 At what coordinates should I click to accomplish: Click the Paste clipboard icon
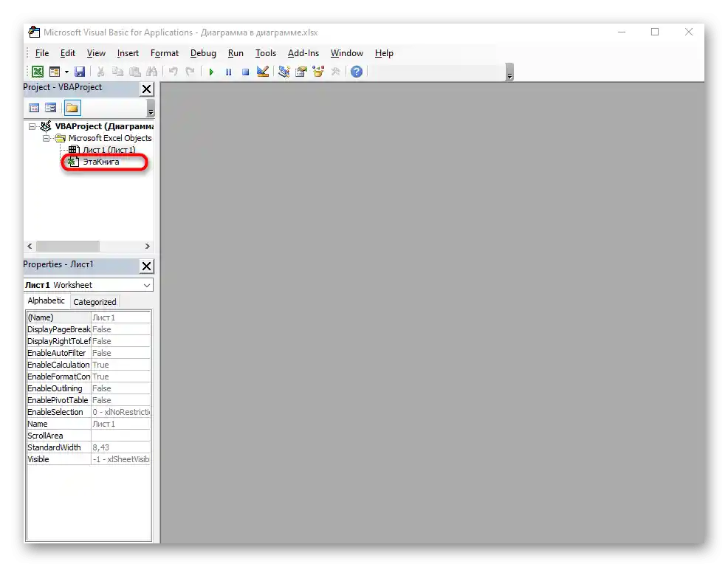point(134,72)
